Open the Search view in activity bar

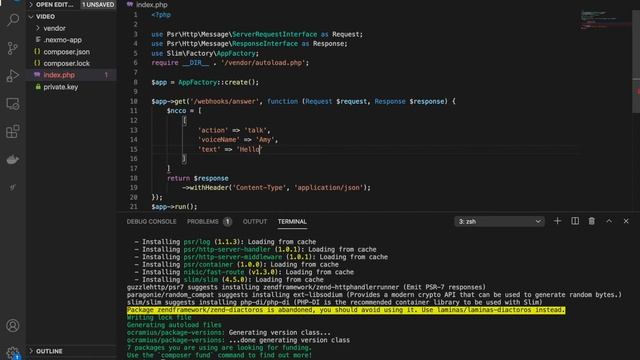(13, 20)
